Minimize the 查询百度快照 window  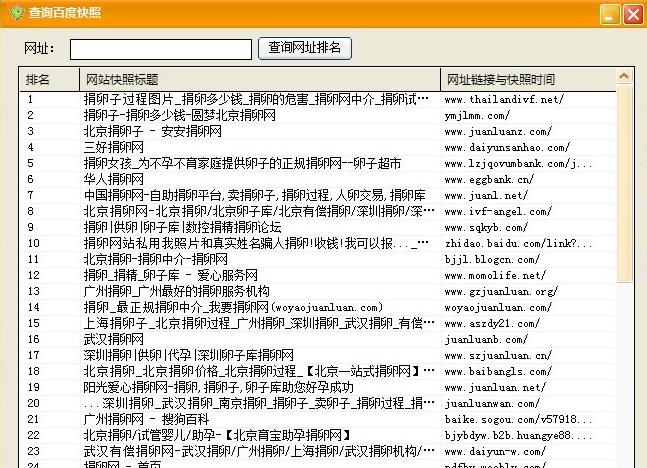coord(609,15)
